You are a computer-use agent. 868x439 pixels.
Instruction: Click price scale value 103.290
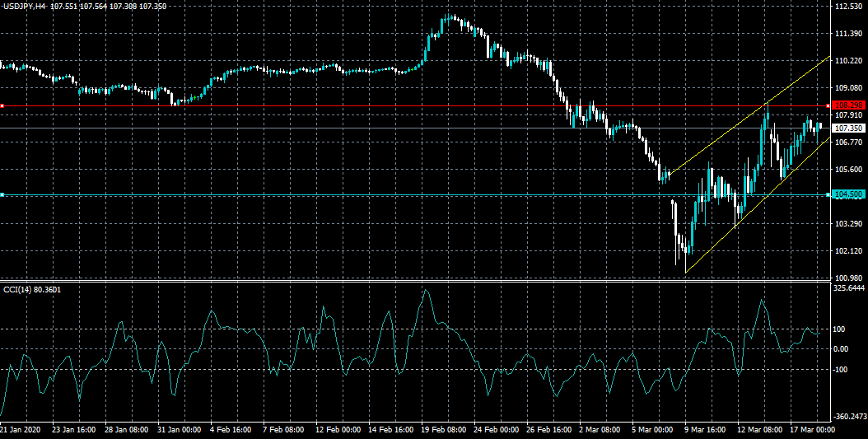(x=848, y=224)
